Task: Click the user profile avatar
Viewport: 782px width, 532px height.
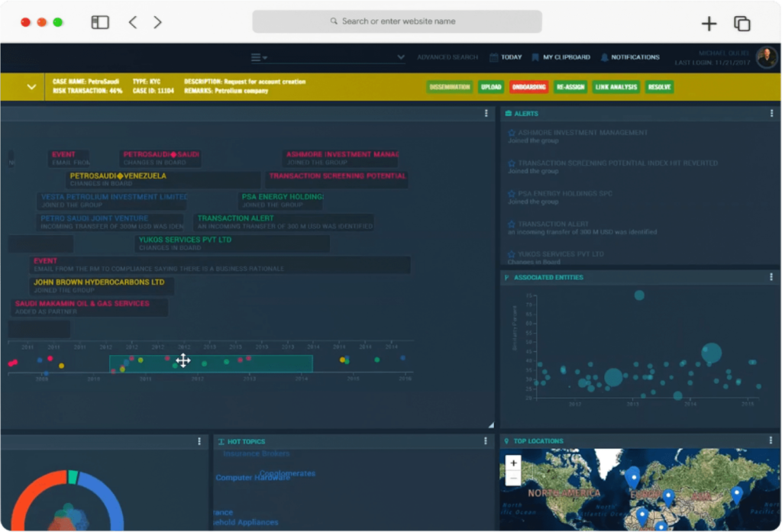Action: (766, 57)
